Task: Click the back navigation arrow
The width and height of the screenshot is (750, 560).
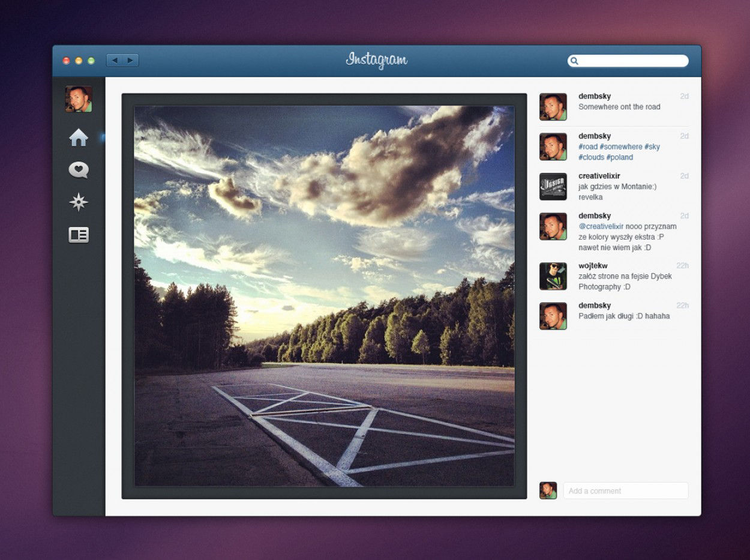Action: click(x=115, y=61)
